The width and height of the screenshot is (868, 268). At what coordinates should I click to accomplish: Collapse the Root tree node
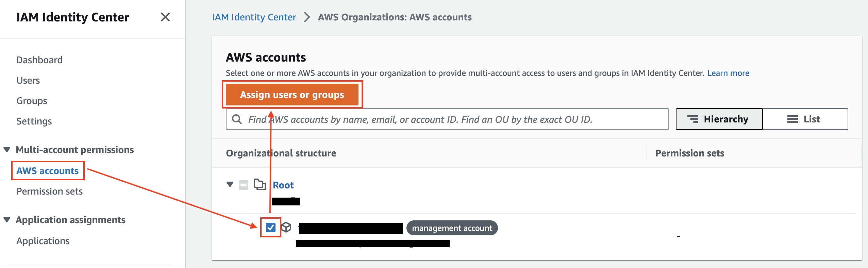[230, 184]
